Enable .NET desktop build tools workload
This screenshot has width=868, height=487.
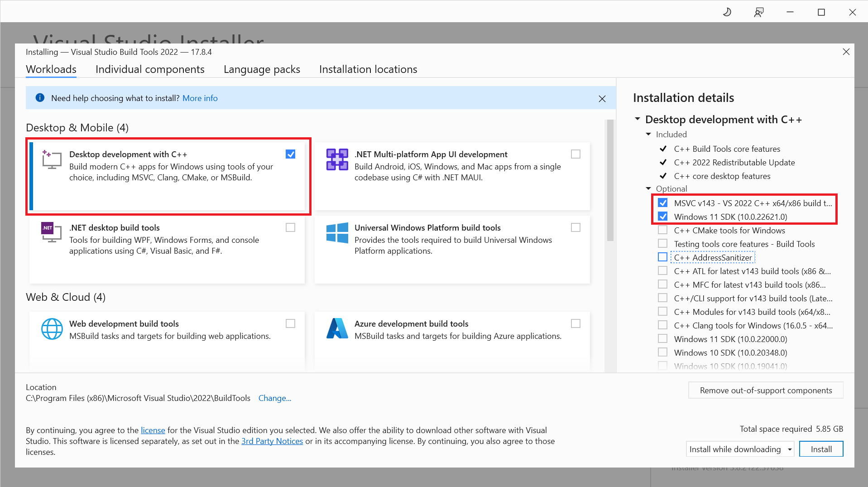tap(291, 227)
